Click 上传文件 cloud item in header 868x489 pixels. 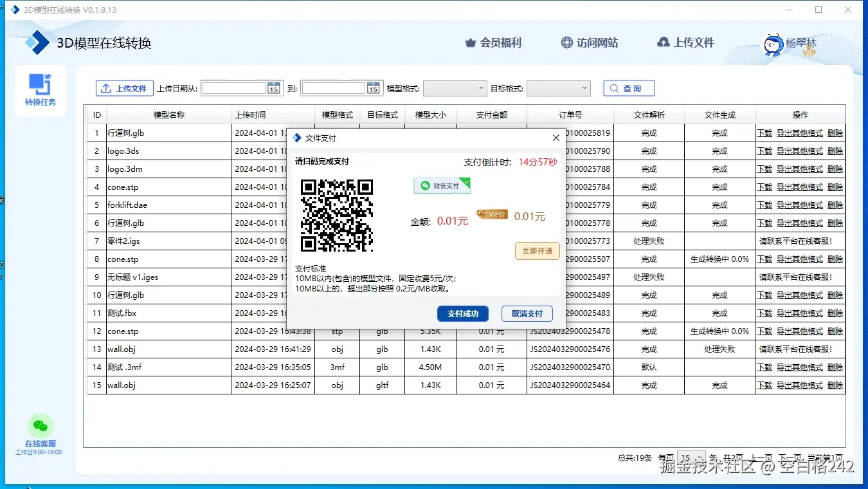coord(685,43)
